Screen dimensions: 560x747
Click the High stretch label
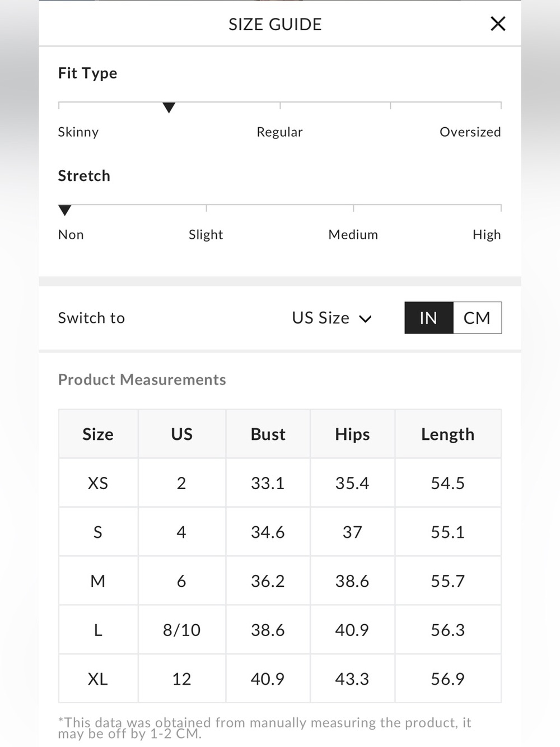[x=487, y=234]
